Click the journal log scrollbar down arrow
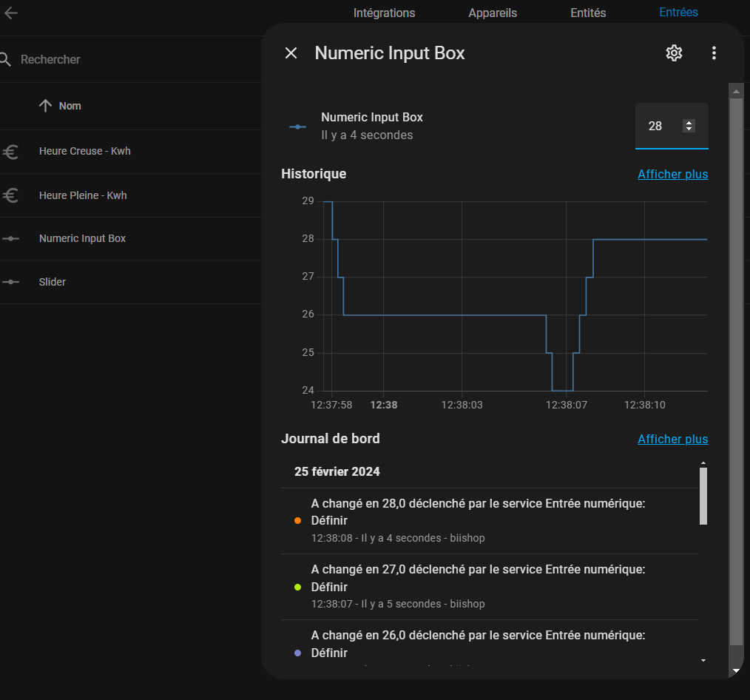This screenshot has width=750, height=700. pyautogui.click(x=703, y=660)
